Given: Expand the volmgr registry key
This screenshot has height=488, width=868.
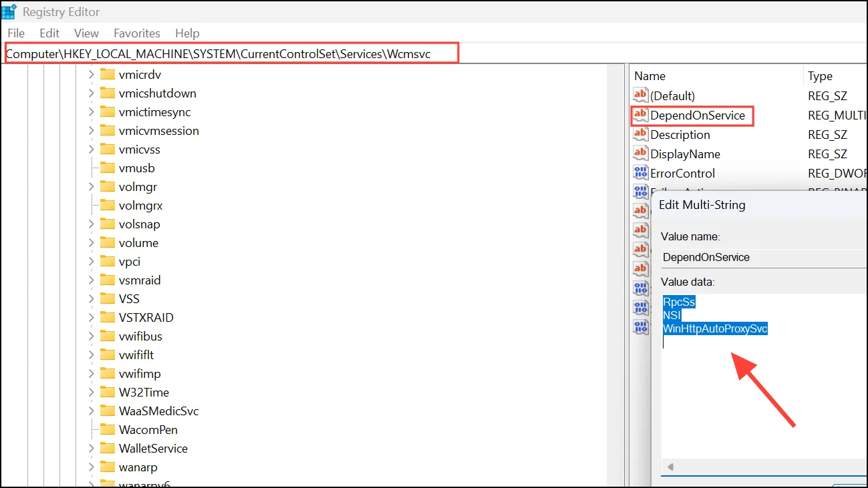Looking at the screenshot, I should pyautogui.click(x=92, y=187).
